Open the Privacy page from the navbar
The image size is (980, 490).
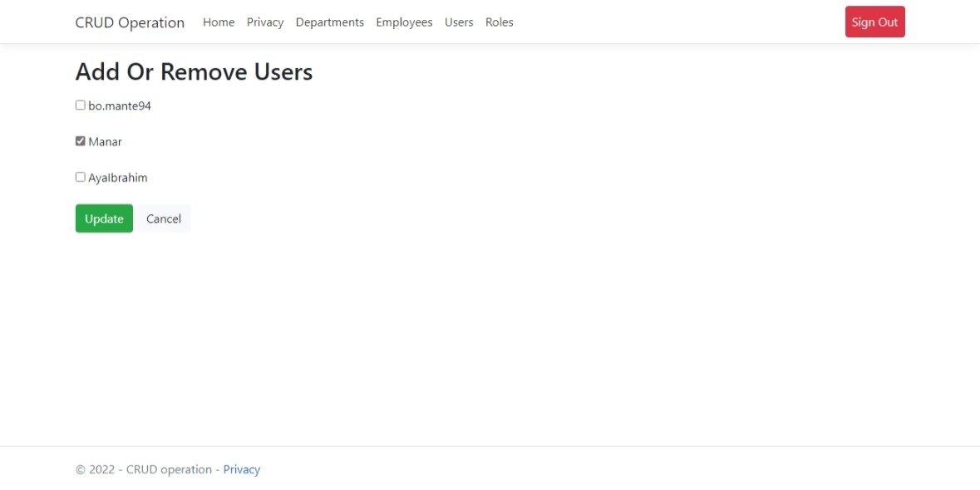point(265,22)
